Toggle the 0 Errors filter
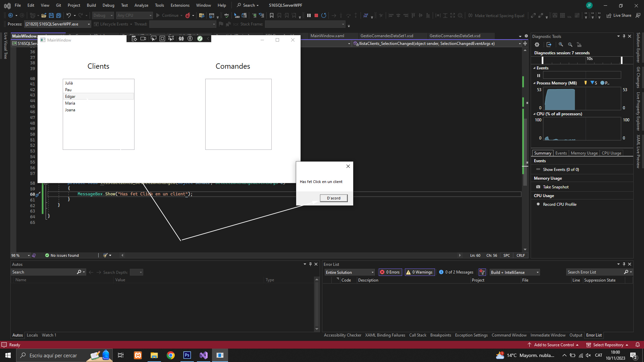The image size is (644, 362). [390, 272]
